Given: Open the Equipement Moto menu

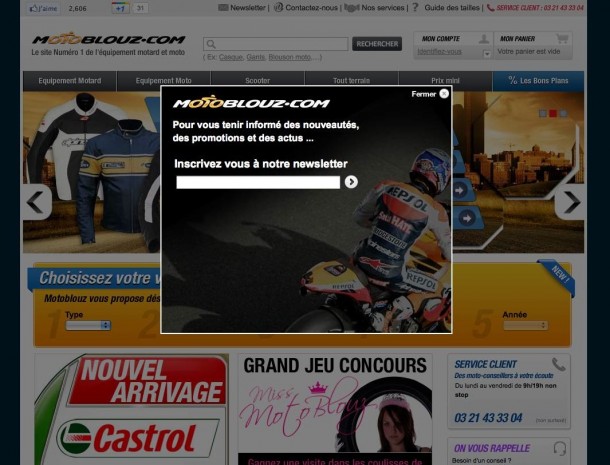Looking at the screenshot, I should click(163, 81).
